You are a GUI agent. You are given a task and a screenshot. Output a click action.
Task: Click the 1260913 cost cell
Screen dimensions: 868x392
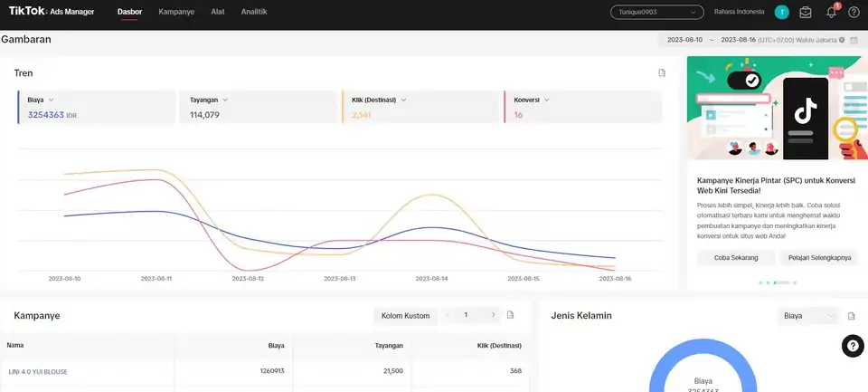(x=272, y=370)
